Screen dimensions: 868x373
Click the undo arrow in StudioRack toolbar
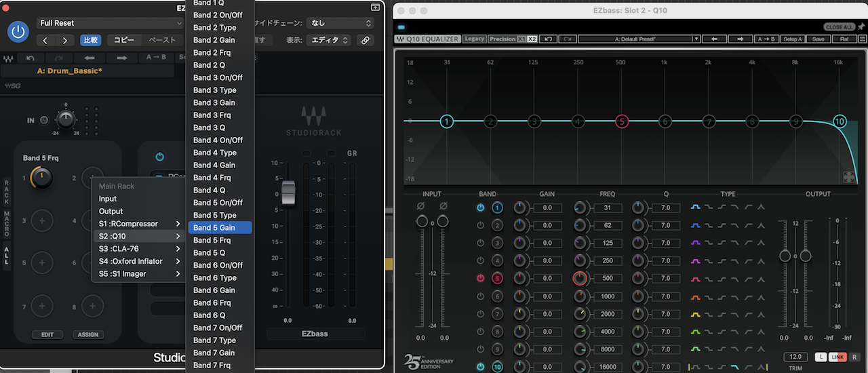tap(31, 59)
